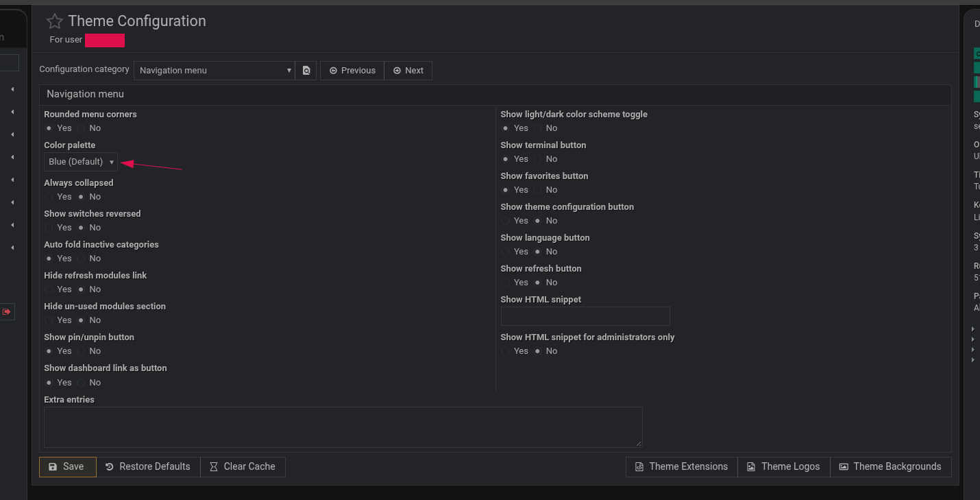Set Show favorites button to No

(537, 190)
